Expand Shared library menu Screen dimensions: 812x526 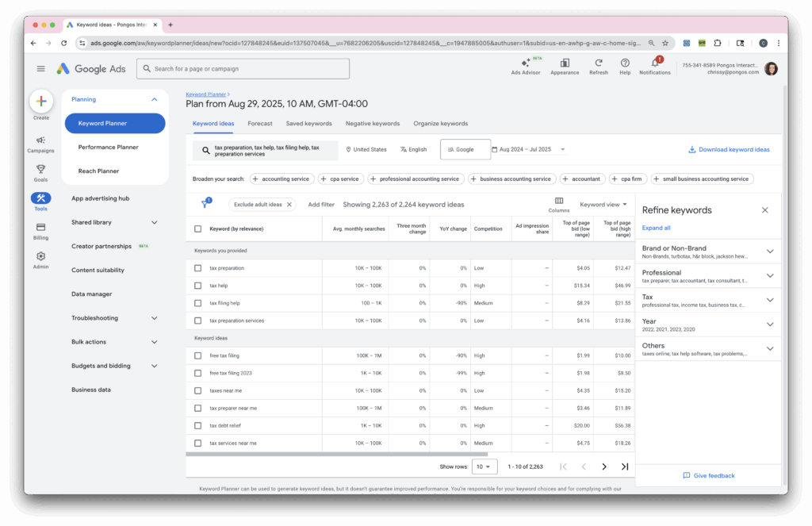pos(155,222)
